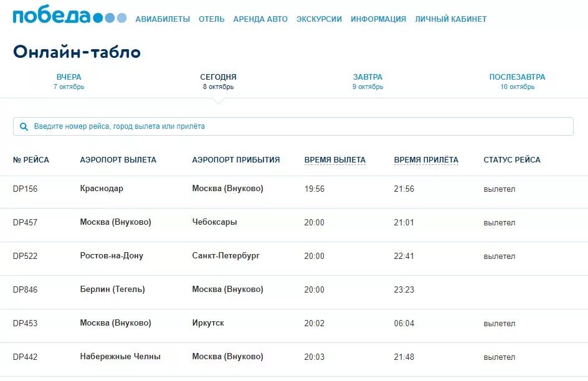Select flight number DP522
588x381 pixels.
(25, 256)
